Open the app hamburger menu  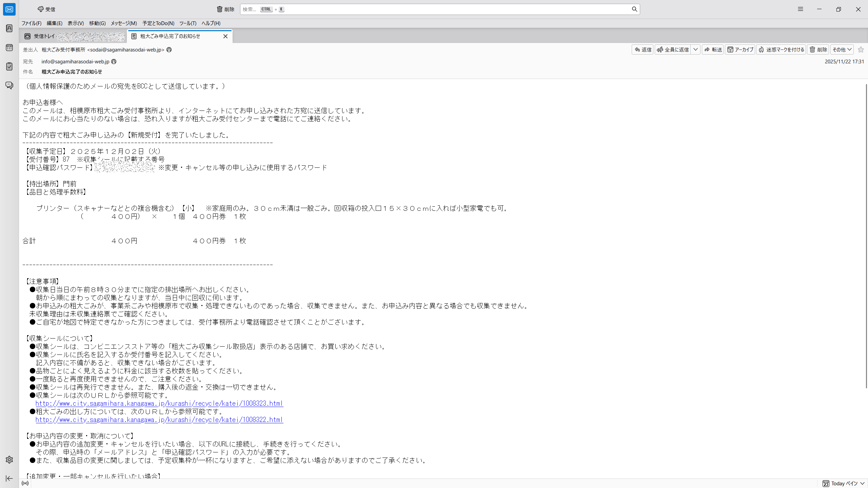[801, 9]
